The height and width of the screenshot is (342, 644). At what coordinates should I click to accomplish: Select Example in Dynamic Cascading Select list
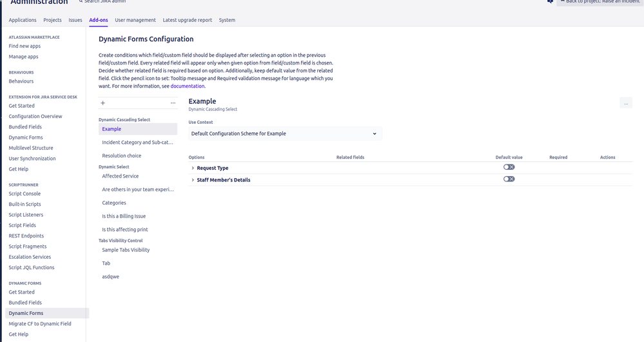(137, 128)
